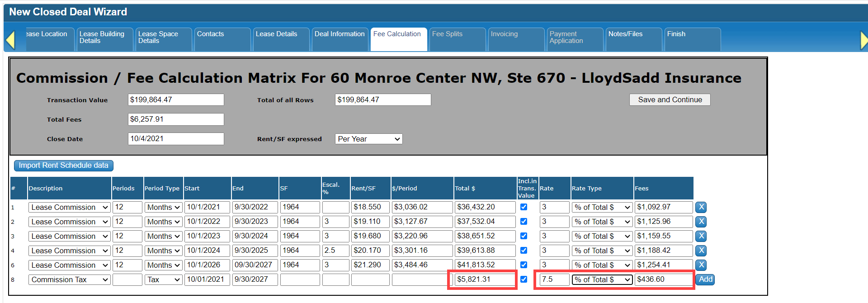Viewport: 868px width, 303px height.
Task: Delete row 6 via the X icon
Action: tap(701, 265)
